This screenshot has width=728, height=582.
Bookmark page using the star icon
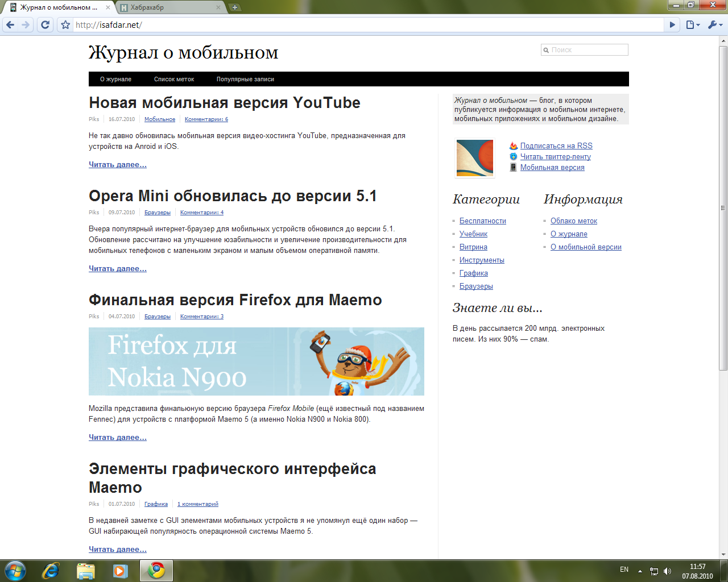click(65, 25)
